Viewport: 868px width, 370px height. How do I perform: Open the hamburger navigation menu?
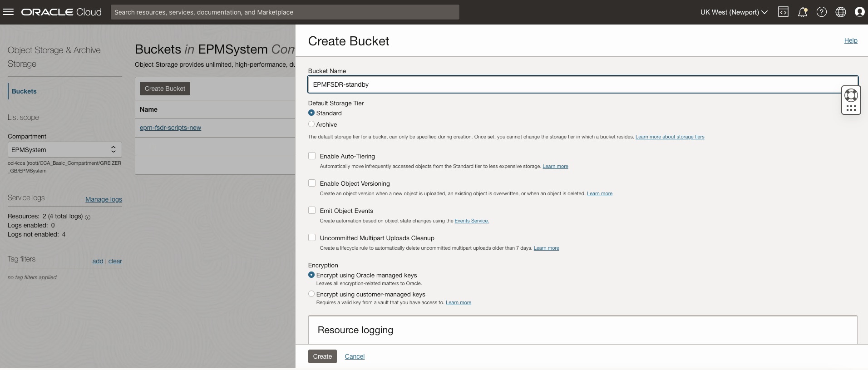8,12
